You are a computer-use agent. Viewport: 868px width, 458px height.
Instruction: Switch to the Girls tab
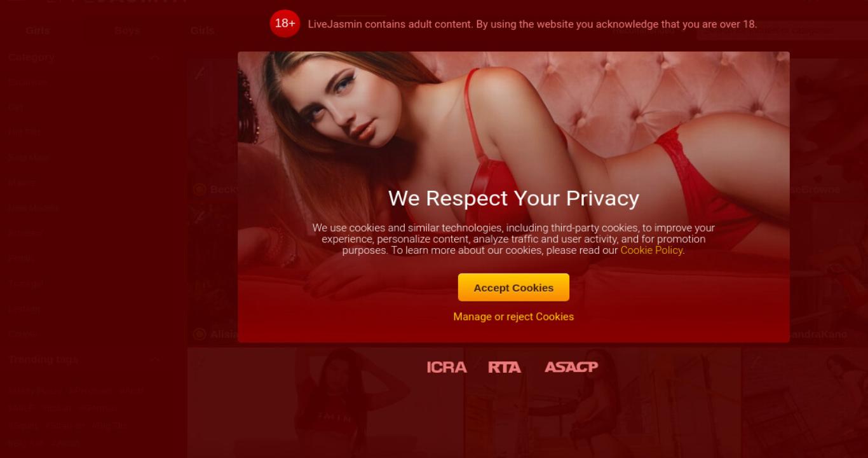(x=37, y=31)
